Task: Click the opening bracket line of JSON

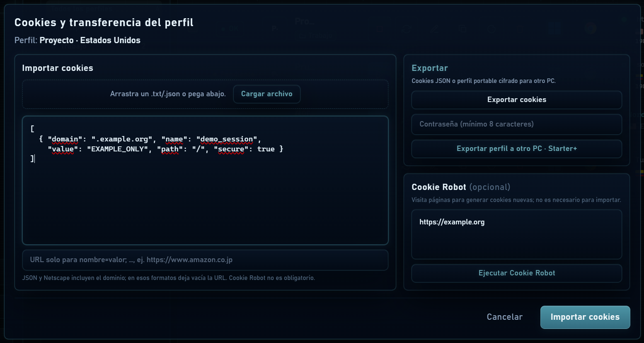Action: pos(32,129)
